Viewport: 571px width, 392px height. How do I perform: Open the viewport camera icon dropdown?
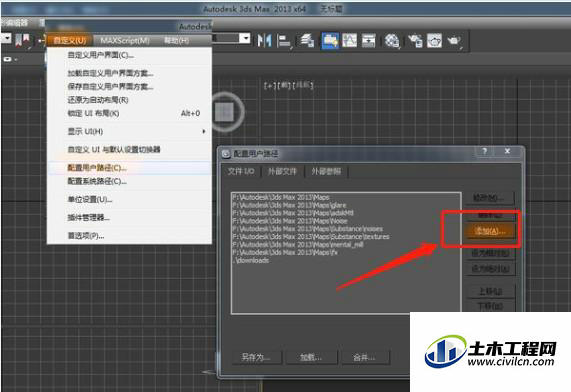click(9, 59)
